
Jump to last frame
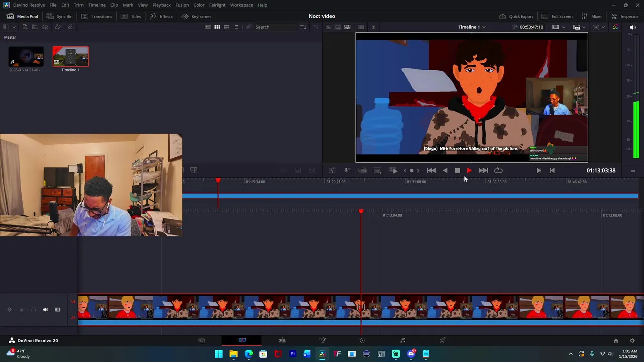click(483, 170)
